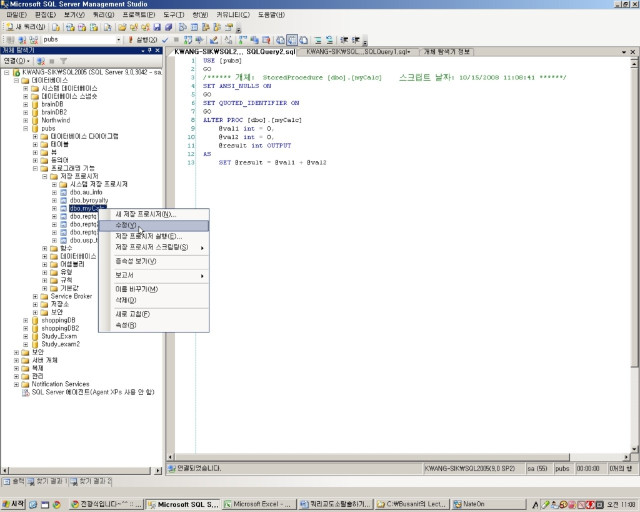Choose 수정(Y) from the context menu
The image size is (640, 512).
(154, 225)
